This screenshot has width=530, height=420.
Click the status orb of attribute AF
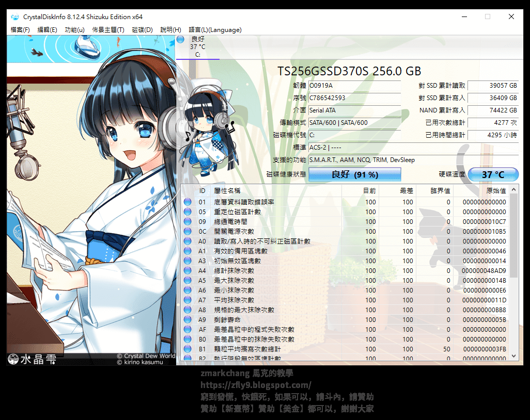tap(188, 329)
